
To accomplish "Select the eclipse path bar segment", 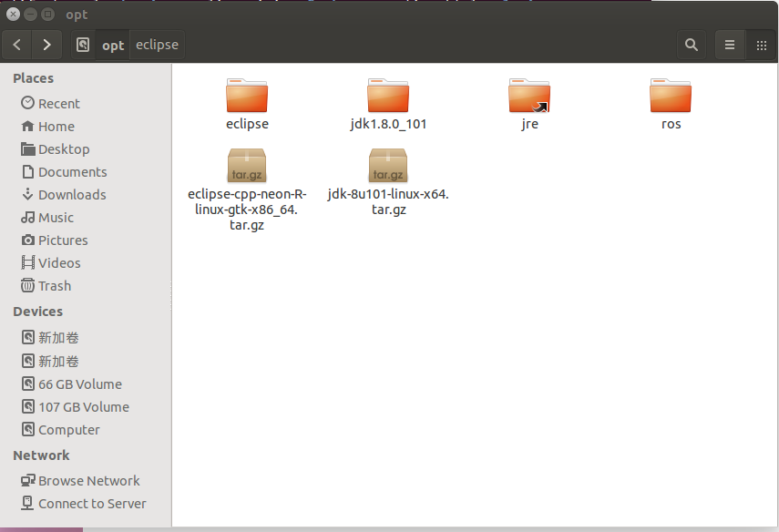I will [157, 45].
